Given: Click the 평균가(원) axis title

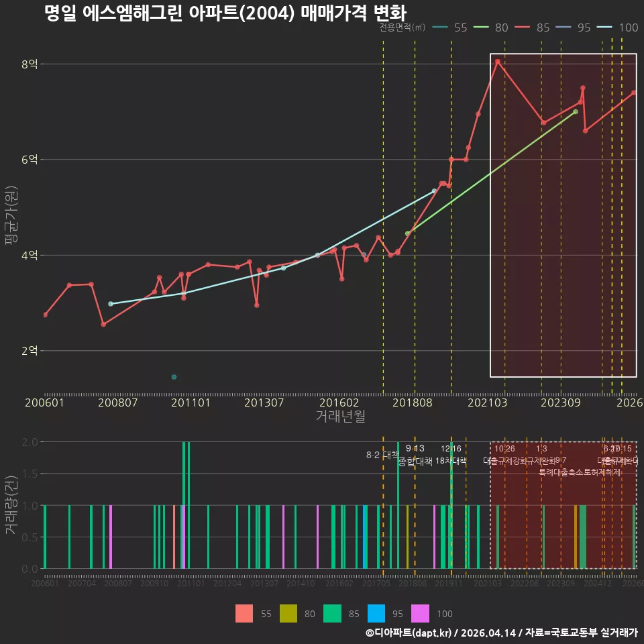Looking at the screenshot, I should point(11,215).
